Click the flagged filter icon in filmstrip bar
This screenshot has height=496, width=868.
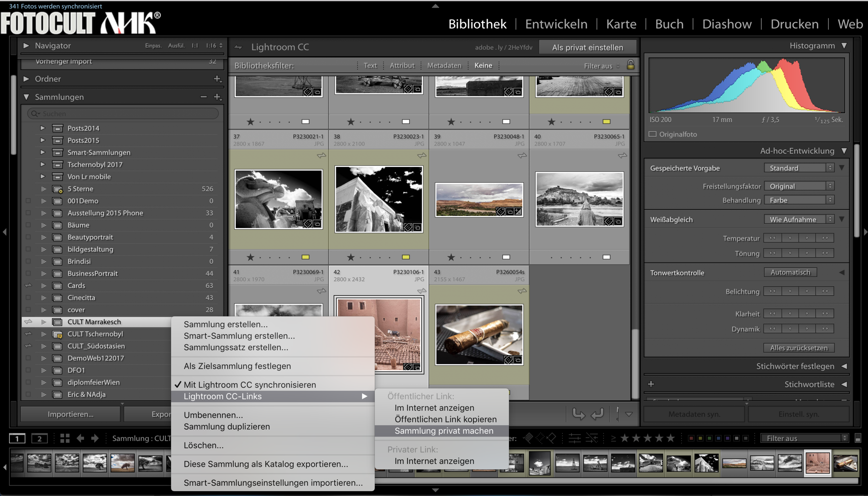(x=528, y=438)
